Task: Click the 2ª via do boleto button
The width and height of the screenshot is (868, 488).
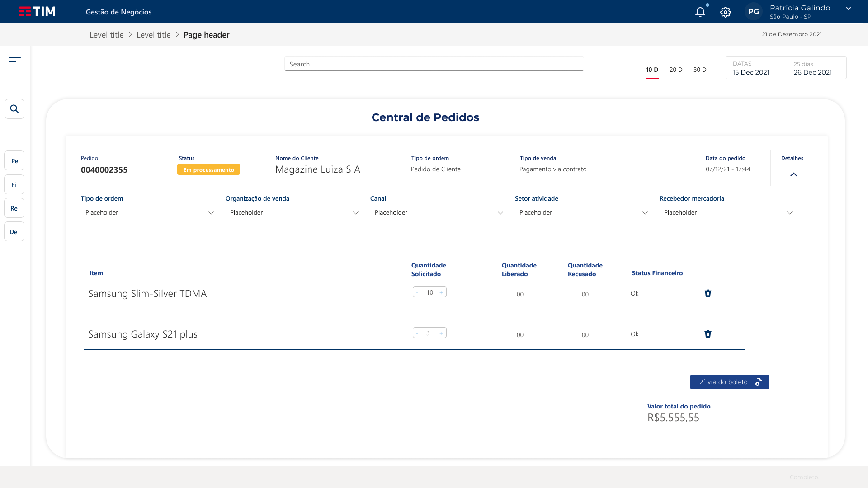Action: (x=730, y=382)
